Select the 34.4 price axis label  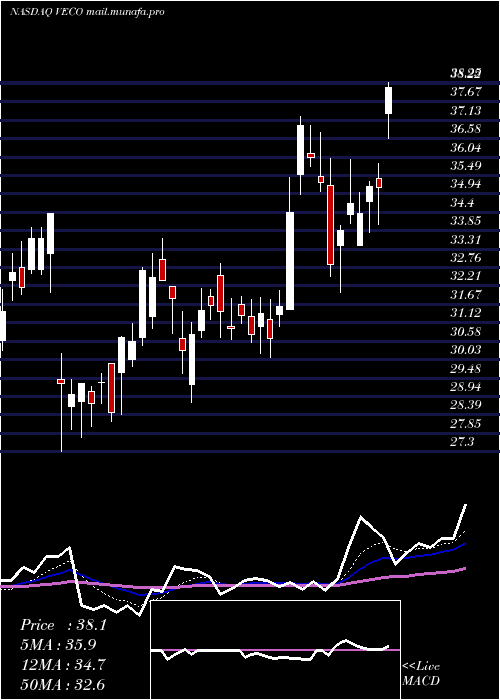pos(462,203)
